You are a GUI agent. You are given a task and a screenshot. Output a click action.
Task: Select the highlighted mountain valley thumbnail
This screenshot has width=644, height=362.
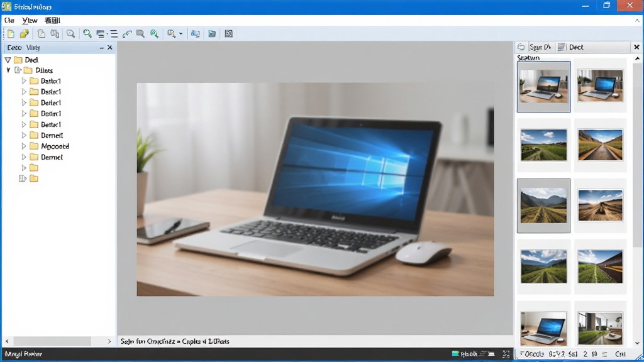pos(544,206)
